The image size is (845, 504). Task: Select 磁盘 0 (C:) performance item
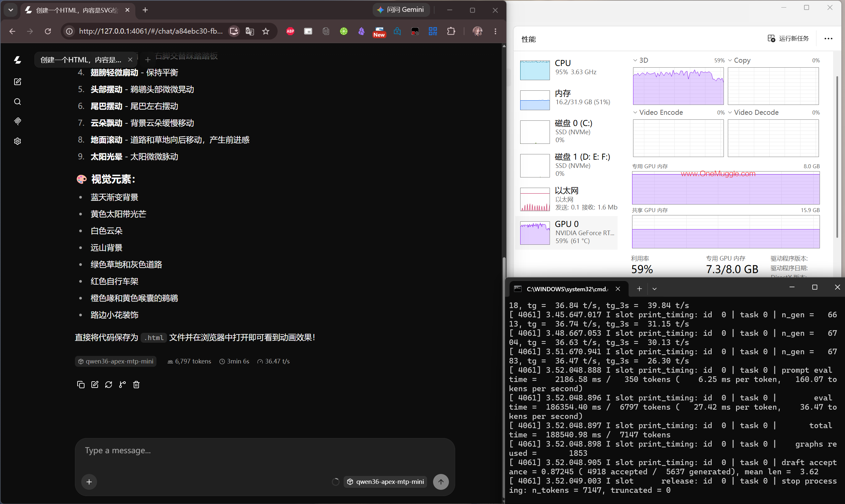567,132
